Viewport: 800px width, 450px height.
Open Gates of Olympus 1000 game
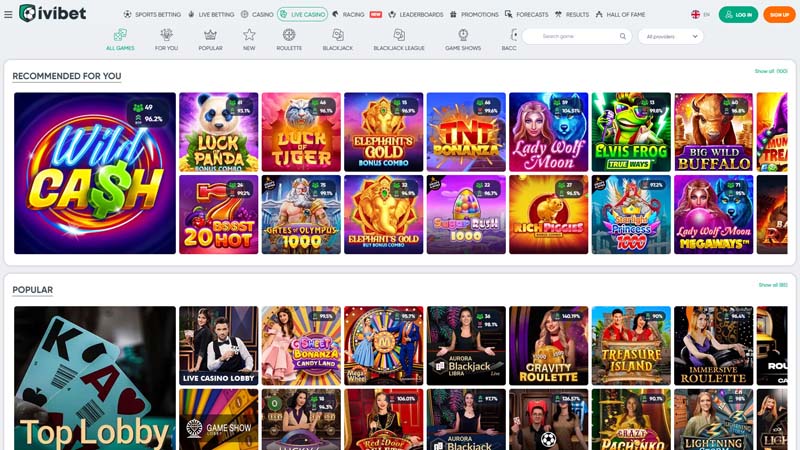coord(301,214)
